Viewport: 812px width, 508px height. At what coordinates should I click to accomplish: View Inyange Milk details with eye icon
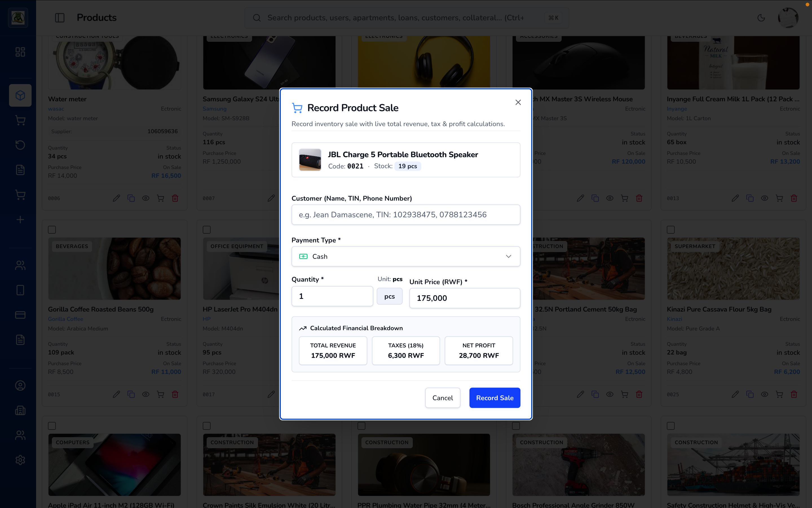coord(765,198)
